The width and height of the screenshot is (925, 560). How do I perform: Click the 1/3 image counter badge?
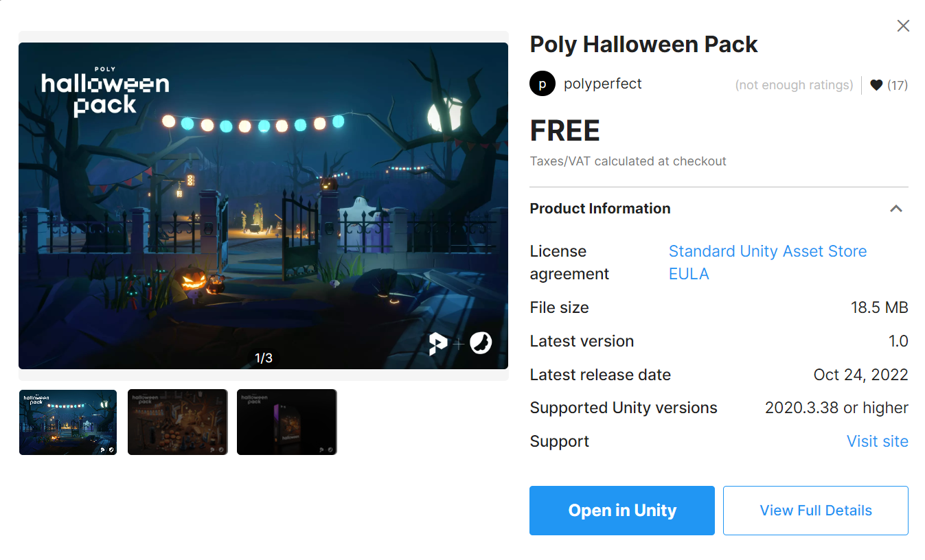[264, 358]
